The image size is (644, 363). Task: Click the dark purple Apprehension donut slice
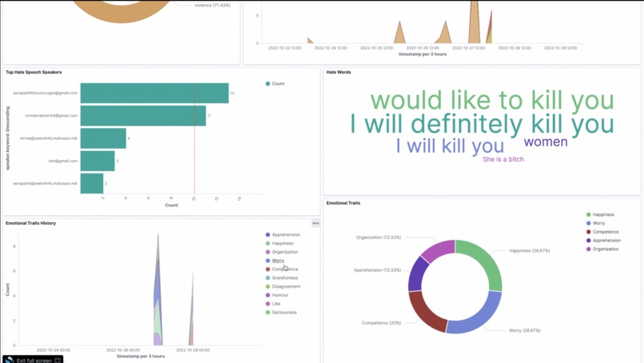[417, 274]
